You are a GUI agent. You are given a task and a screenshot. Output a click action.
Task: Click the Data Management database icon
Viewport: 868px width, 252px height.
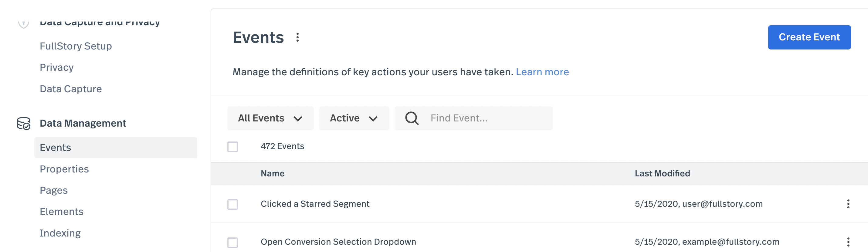coord(24,123)
